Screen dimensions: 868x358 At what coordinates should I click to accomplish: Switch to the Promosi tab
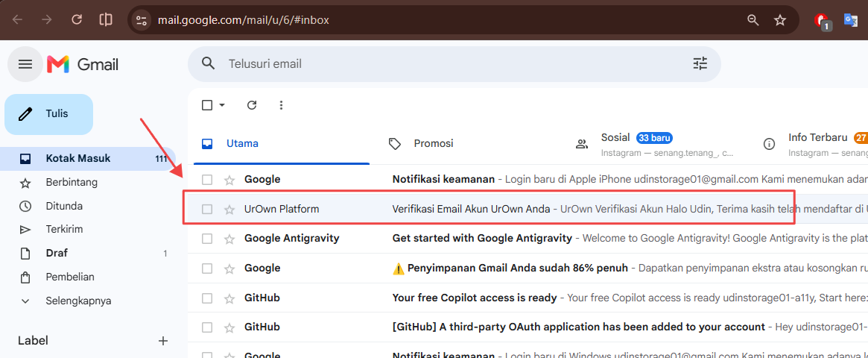(x=468, y=143)
